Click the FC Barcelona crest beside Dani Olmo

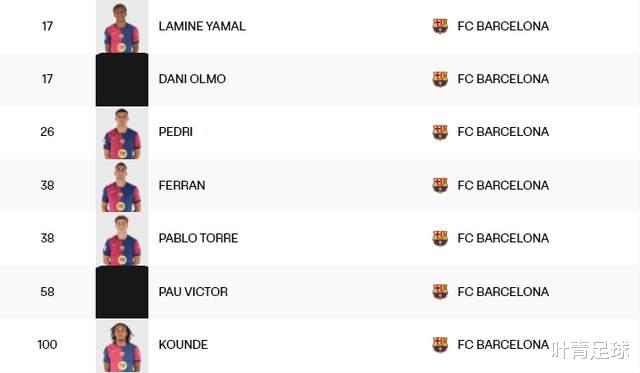pos(440,79)
